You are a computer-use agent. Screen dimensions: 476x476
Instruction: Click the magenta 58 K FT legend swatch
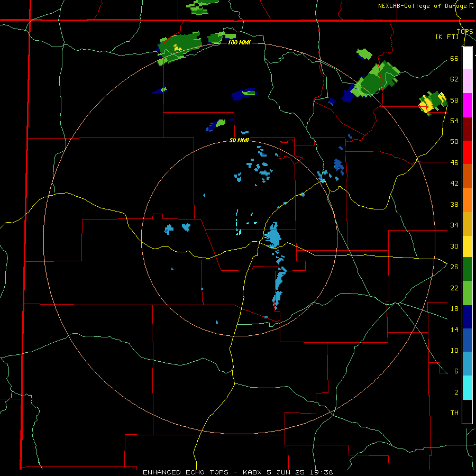467,105
